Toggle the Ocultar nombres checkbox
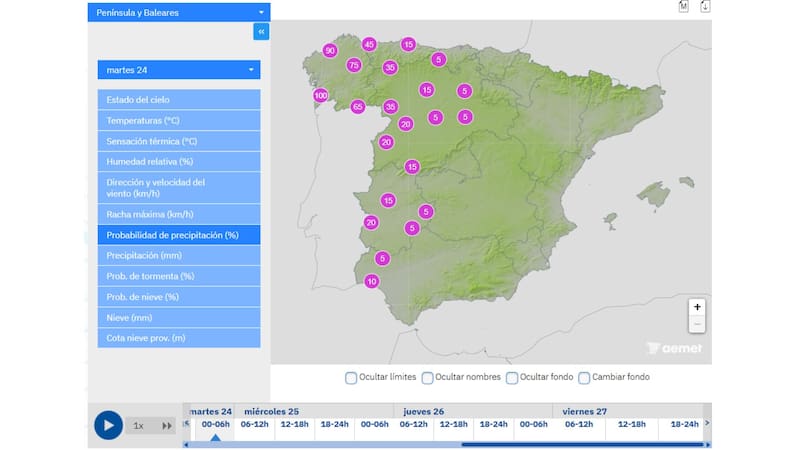The width and height of the screenshot is (800, 450). (428, 378)
